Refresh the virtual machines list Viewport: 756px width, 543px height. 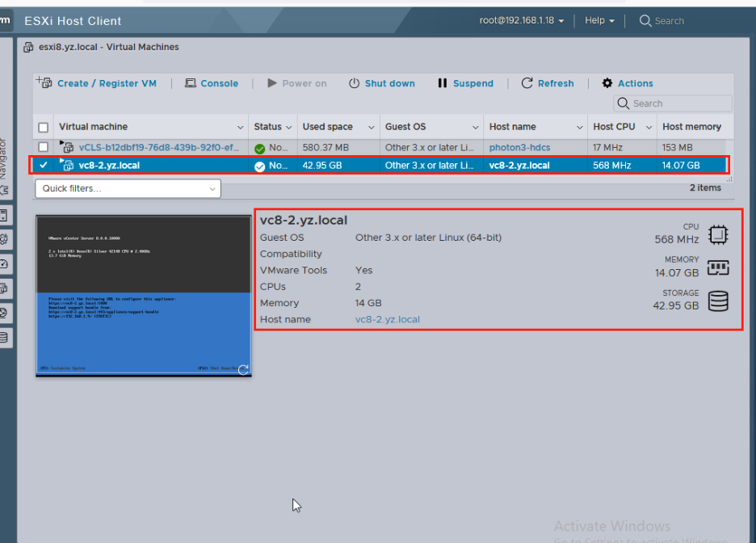point(548,83)
